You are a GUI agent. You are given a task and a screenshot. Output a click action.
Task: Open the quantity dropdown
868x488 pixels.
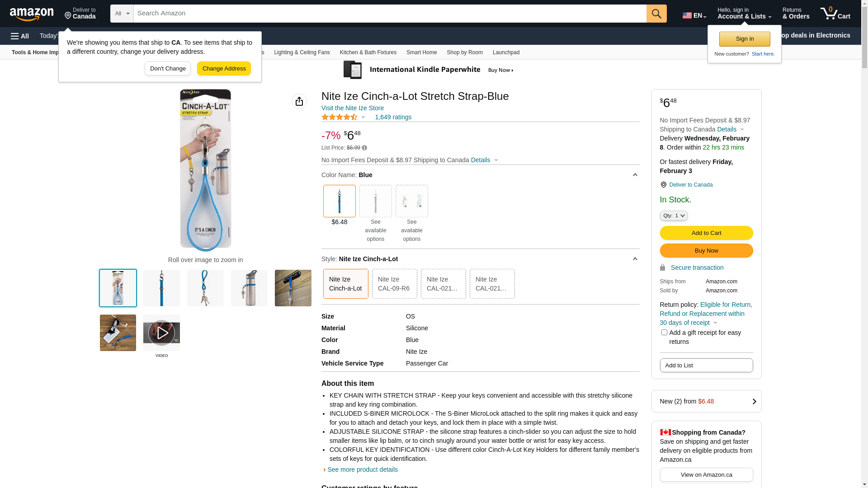674,216
